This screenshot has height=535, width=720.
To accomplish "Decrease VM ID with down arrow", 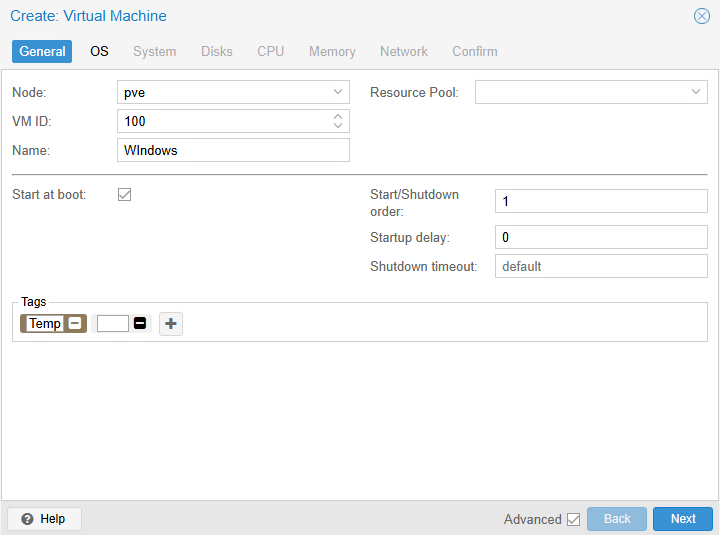I will [x=338, y=126].
